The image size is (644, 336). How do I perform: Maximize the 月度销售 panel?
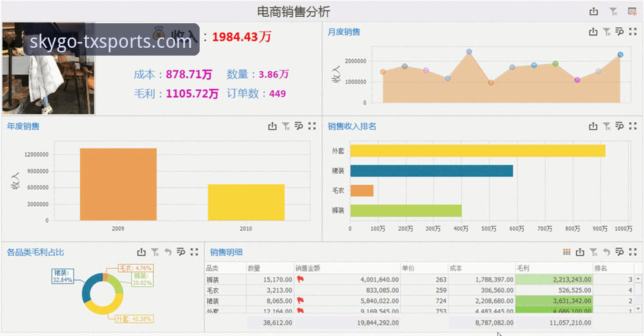(633, 32)
